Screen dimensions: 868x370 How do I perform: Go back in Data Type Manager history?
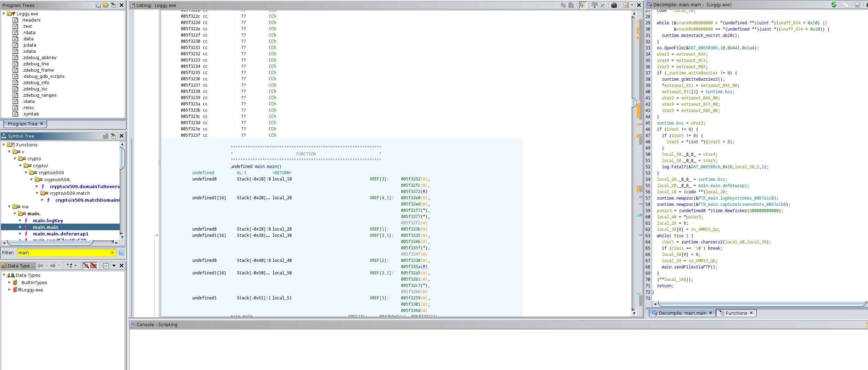pyautogui.click(x=40, y=266)
